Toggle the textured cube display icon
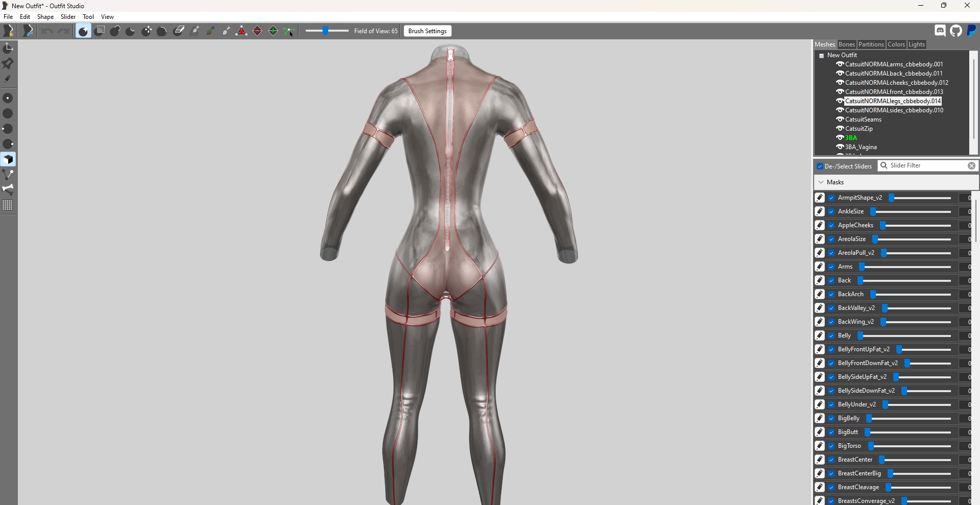Viewport: 980px width, 505px height. click(8, 159)
